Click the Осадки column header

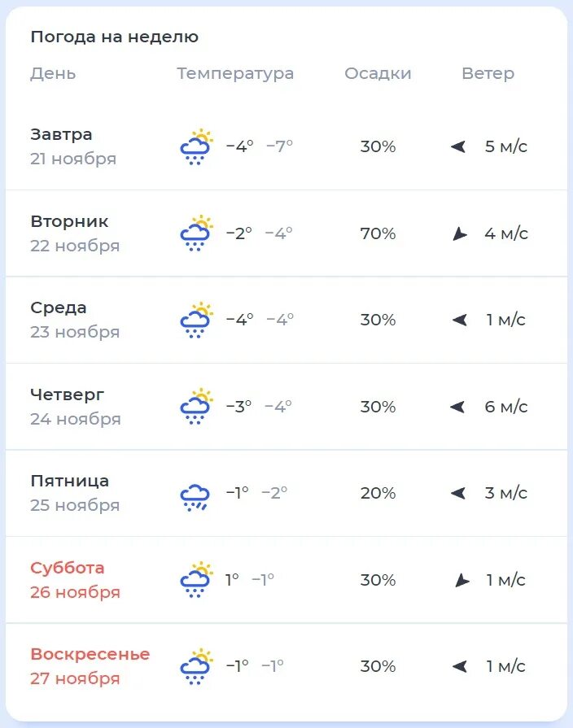pyautogui.click(x=378, y=73)
